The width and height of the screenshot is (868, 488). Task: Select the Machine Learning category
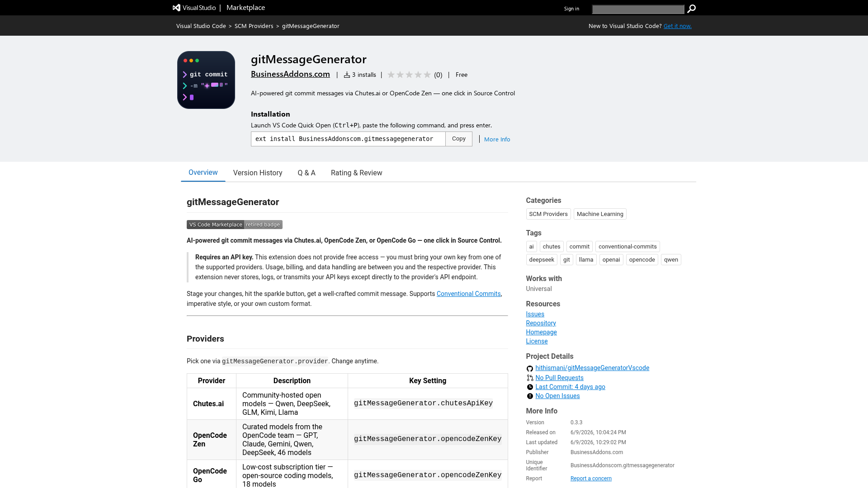click(600, 214)
